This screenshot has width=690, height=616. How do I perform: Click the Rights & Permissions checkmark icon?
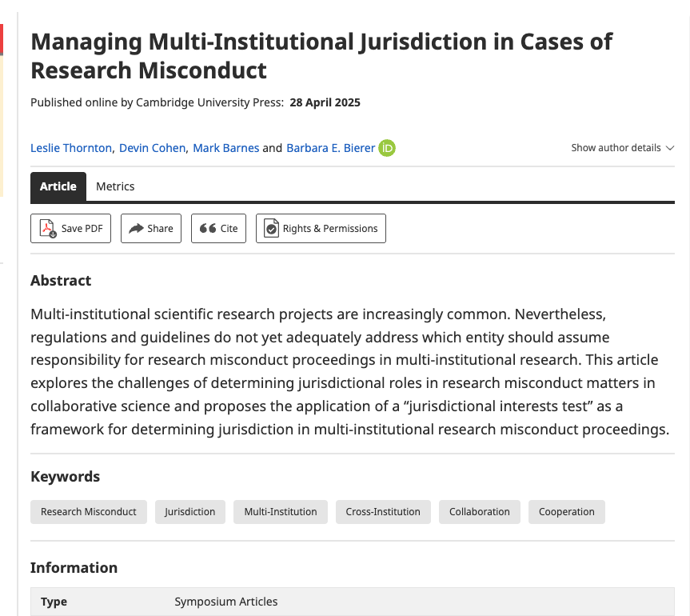(272, 229)
